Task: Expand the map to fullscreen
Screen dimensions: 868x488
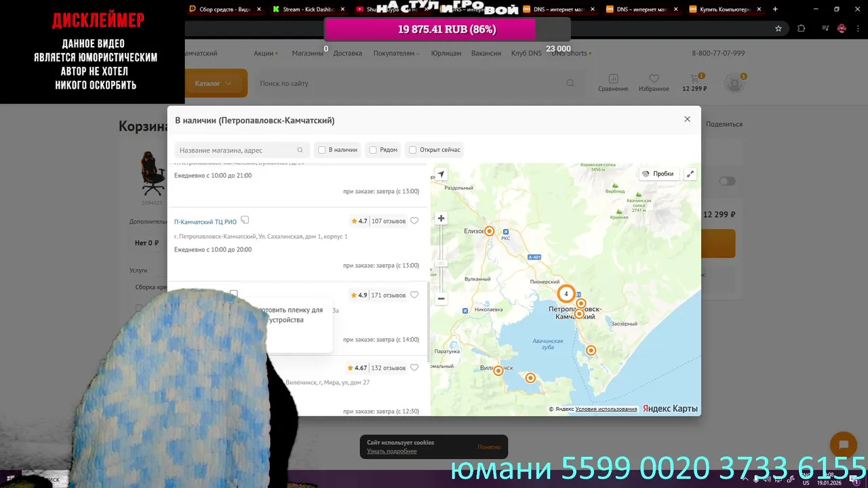Action: [x=690, y=174]
